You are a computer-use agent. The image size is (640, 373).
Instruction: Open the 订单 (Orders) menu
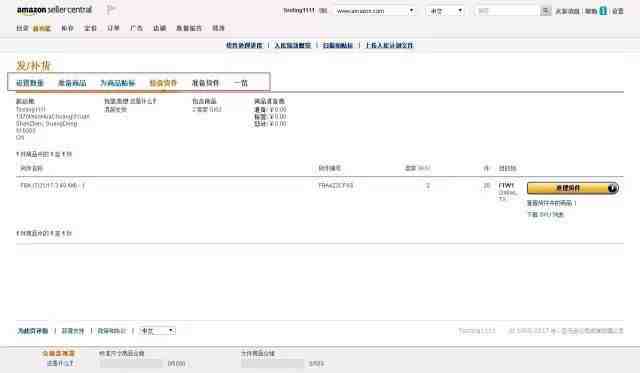coord(113,28)
